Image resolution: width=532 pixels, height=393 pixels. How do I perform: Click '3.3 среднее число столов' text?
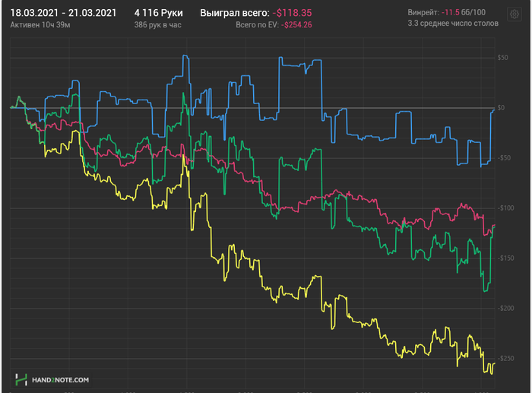tap(453, 24)
